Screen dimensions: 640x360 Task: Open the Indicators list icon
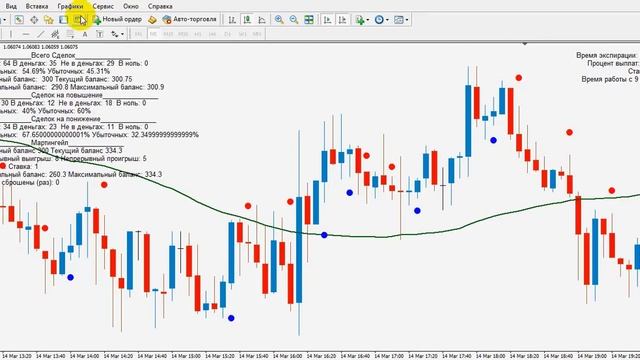pos(360,20)
